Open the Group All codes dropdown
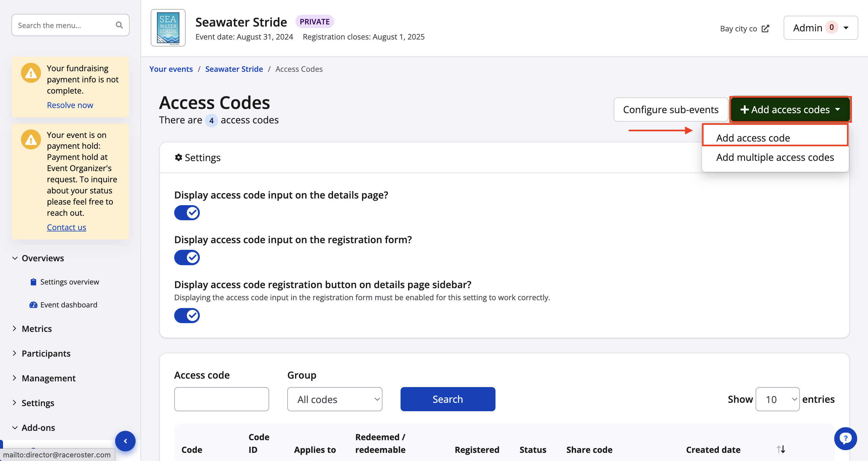Screen dimensions: 868x461 pyautogui.click(x=335, y=399)
